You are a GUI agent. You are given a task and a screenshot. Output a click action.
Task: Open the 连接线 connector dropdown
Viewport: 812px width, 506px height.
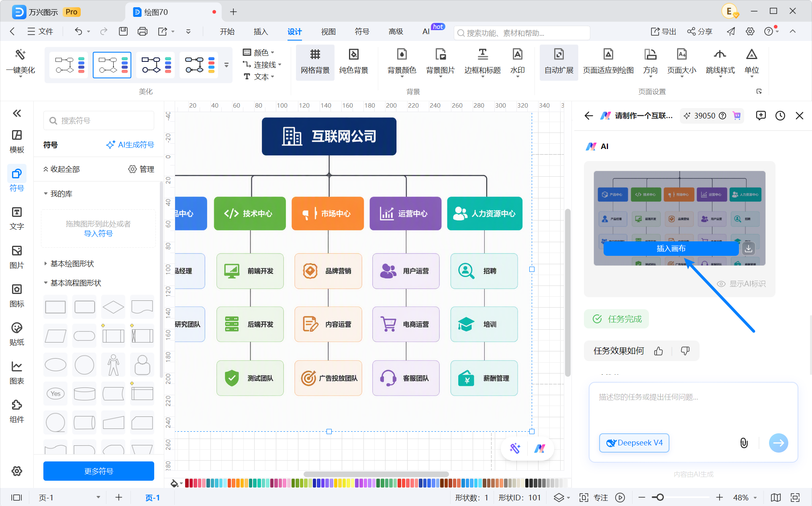pos(262,65)
